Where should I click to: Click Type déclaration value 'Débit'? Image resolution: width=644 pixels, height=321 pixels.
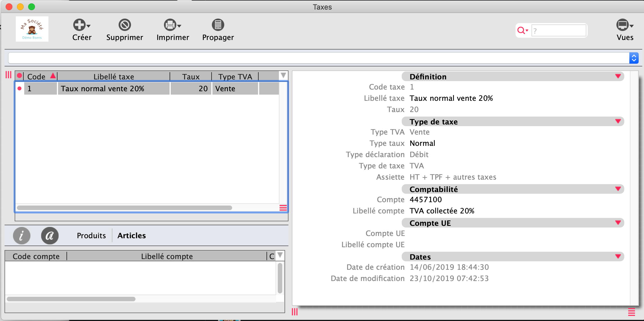click(x=419, y=155)
